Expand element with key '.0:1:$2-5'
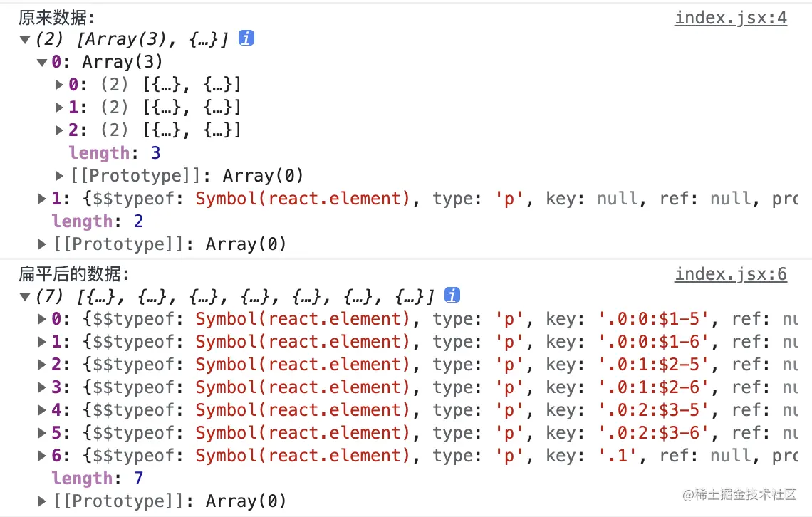The image size is (812, 517). (43, 365)
